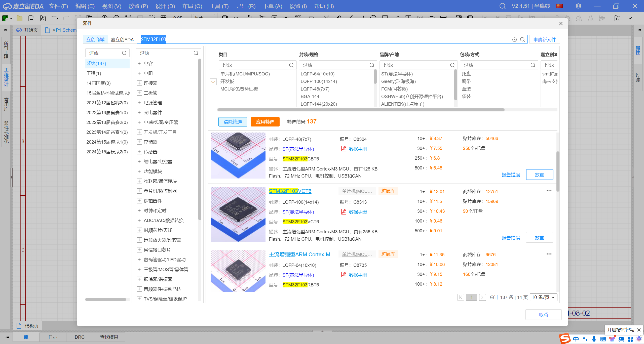The width and height of the screenshot is (644, 344).
Task: Open the STM32F103VCT6 title link
Action: click(290, 191)
